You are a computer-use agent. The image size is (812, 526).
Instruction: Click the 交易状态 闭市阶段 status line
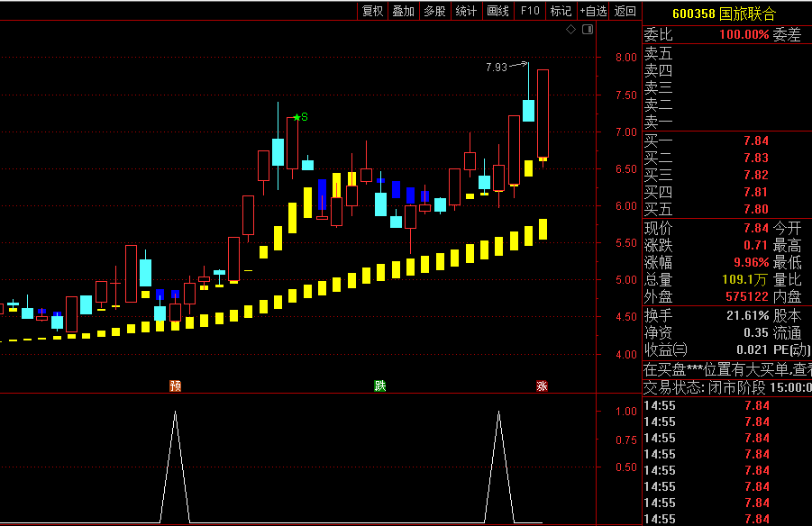point(727,387)
